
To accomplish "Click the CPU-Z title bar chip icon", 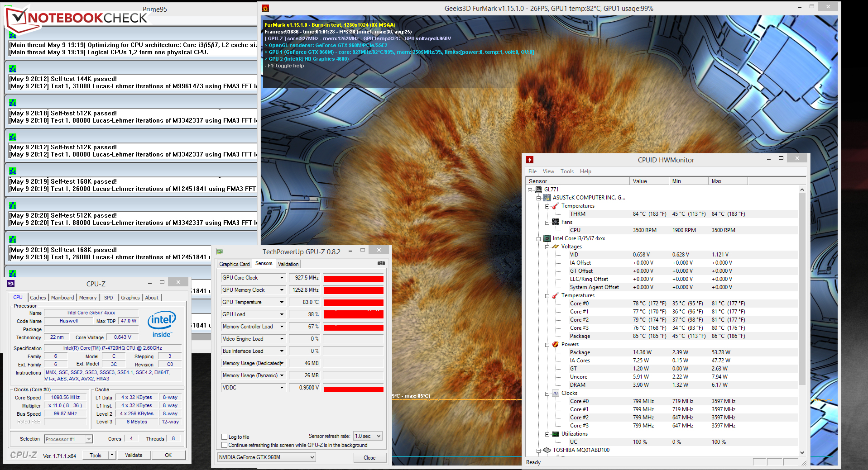I will click(11, 284).
